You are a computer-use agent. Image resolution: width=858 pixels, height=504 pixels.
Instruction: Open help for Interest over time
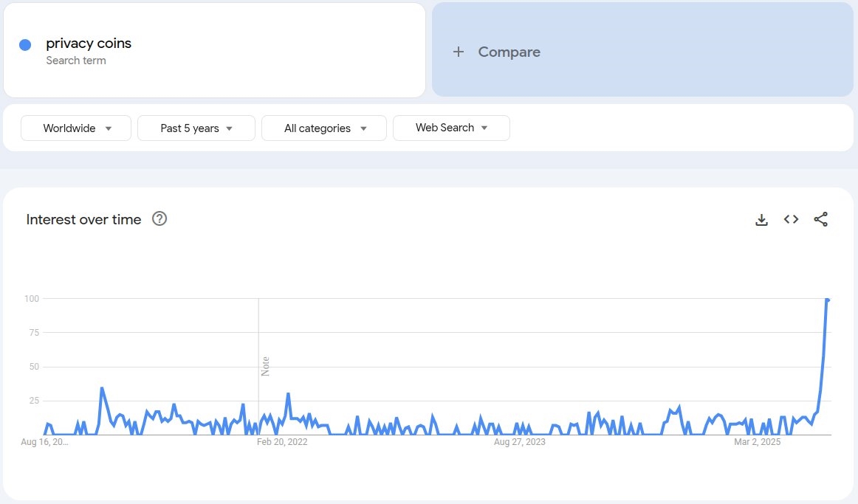(x=159, y=219)
